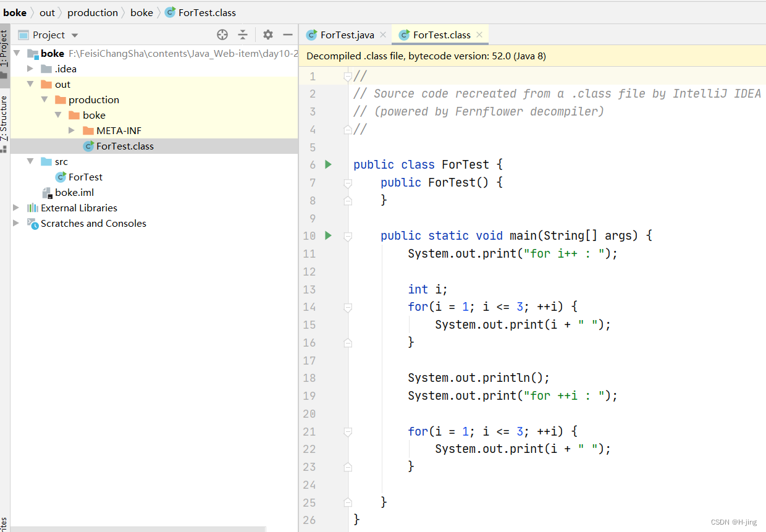766x532 pixels.
Task: Hide the Project panel with minus icon
Action: [x=287, y=35]
